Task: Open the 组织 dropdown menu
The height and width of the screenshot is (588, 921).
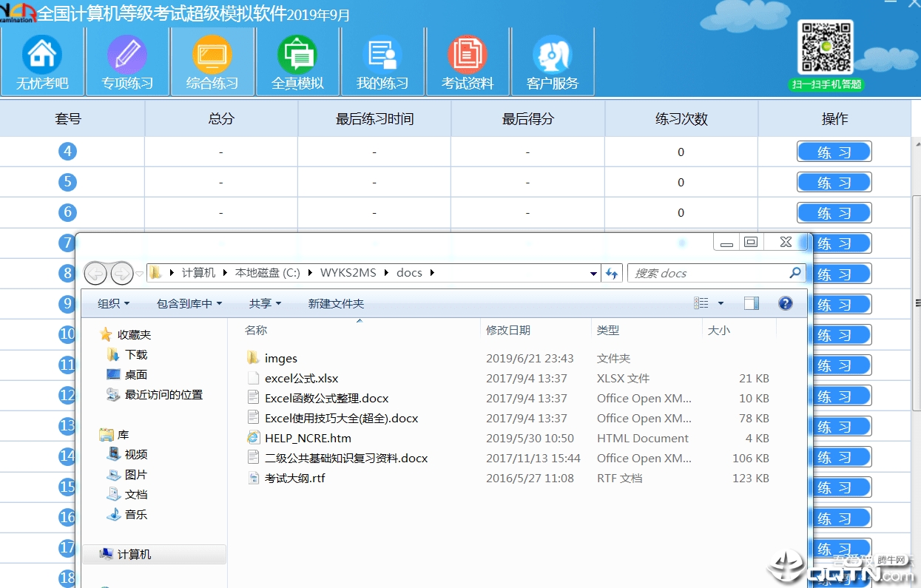Action: point(112,303)
